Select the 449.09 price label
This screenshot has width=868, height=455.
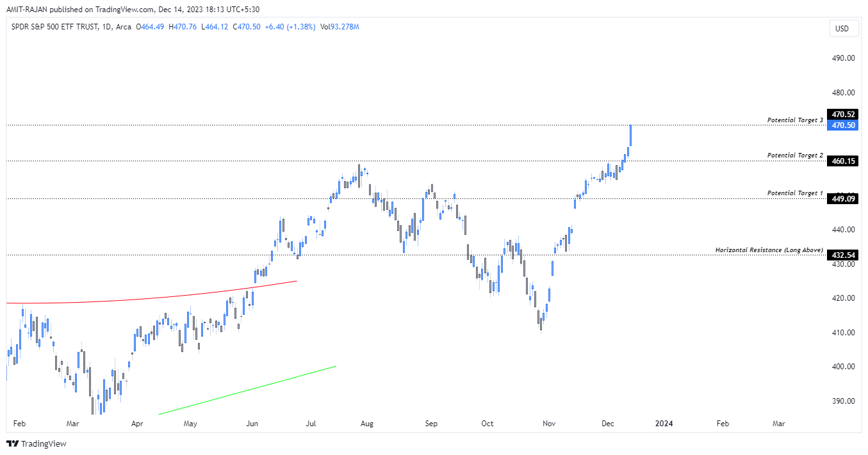(843, 198)
